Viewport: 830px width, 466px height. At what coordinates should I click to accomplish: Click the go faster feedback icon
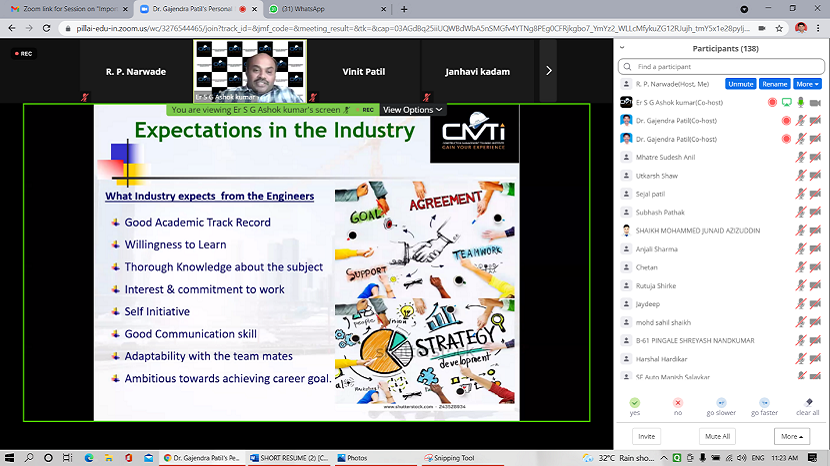click(x=764, y=403)
